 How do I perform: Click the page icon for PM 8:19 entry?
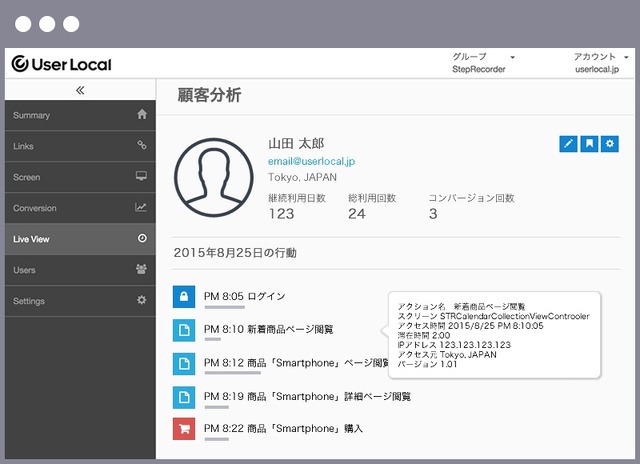[x=184, y=397]
